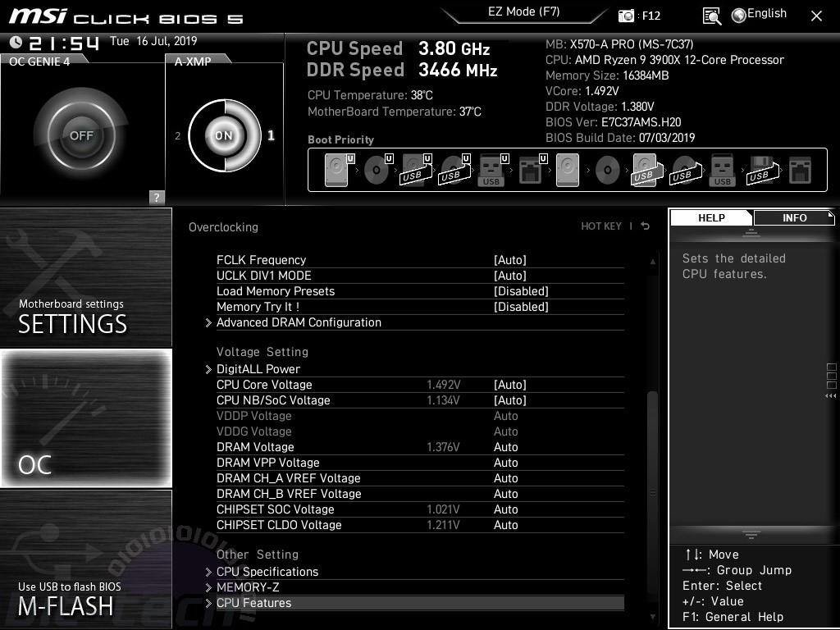Click the system clock 21:54
This screenshot has height=630, width=840.
coord(64,43)
